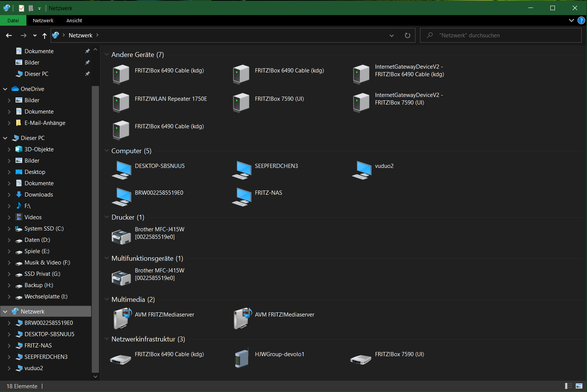587x392 pixels.
Task: Select Wechselplatte (I:) in sidebar
Action: click(x=46, y=297)
